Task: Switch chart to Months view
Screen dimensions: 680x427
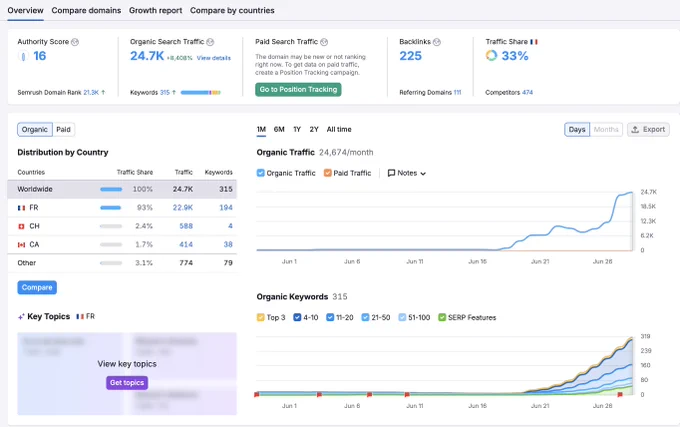Action: click(606, 130)
